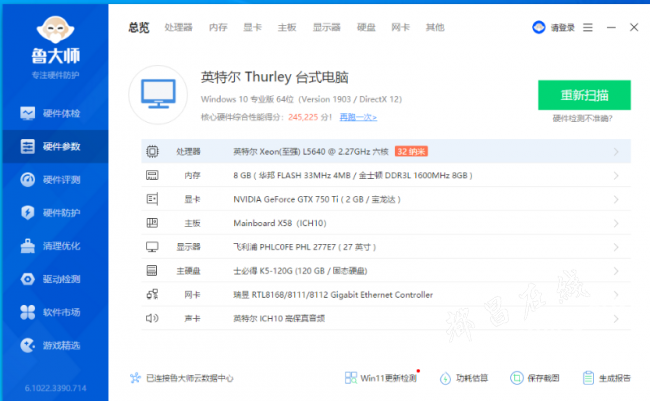Click 硬件检测不准确? link

pyautogui.click(x=582, y=119)
